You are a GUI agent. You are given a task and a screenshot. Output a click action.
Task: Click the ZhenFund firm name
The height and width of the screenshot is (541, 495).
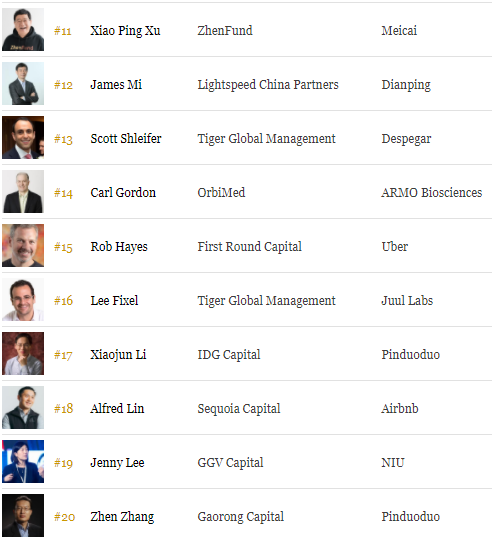click(225, 31)
